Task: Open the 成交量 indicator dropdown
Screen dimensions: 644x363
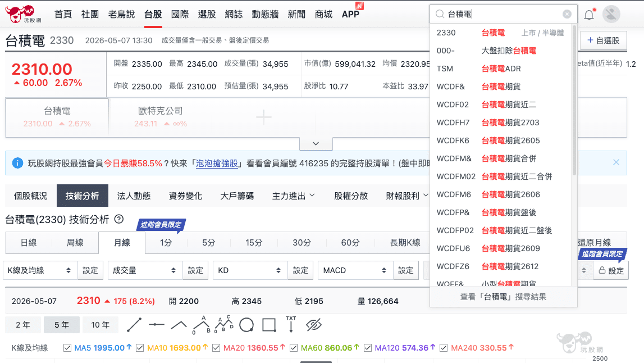Action: point(145,270)
